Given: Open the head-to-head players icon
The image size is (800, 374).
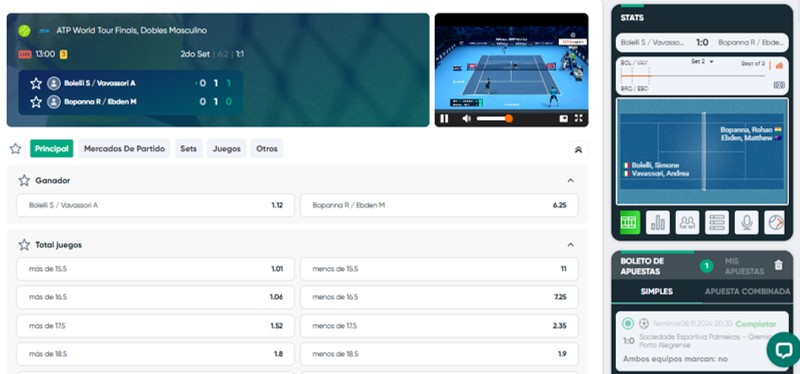Looking at the screenshot, I should click(687, 222).
